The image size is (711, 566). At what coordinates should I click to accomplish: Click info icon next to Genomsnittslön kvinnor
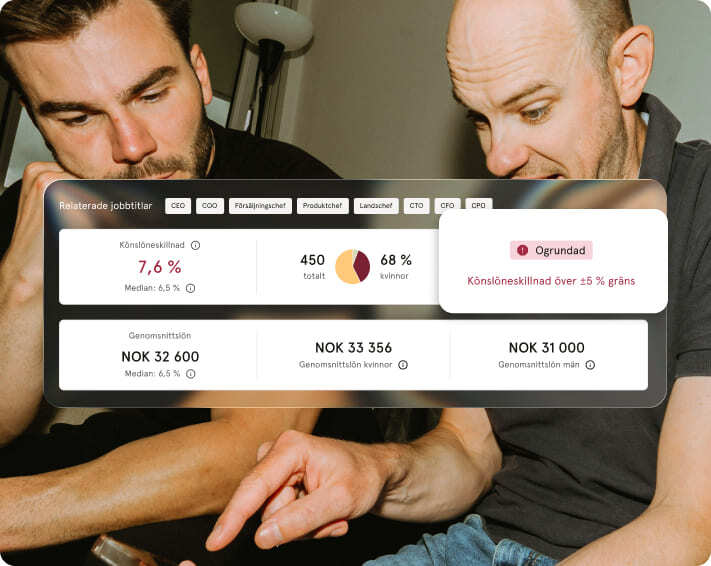click(x=403, y=365)
